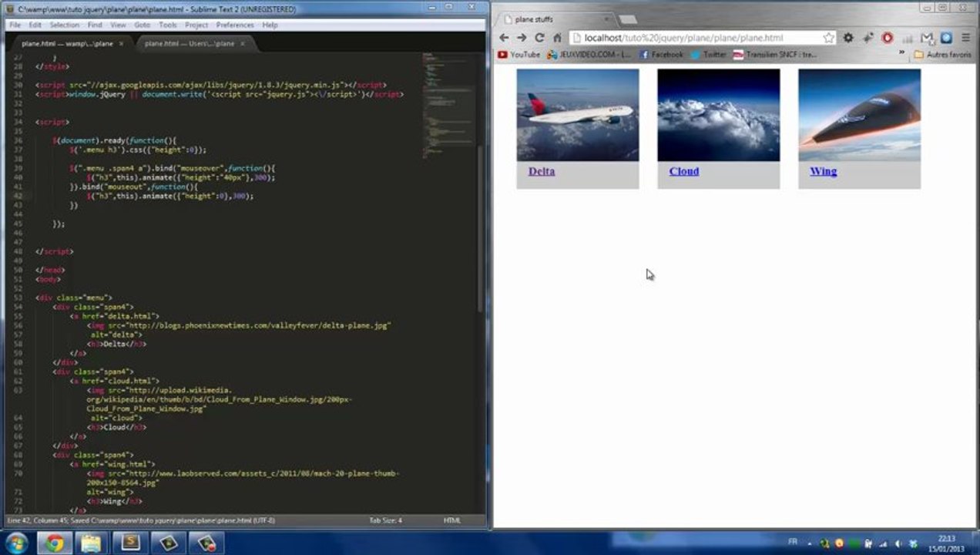
Task: Open the Find menu in Sublime Text
Action: coord(95,25)
